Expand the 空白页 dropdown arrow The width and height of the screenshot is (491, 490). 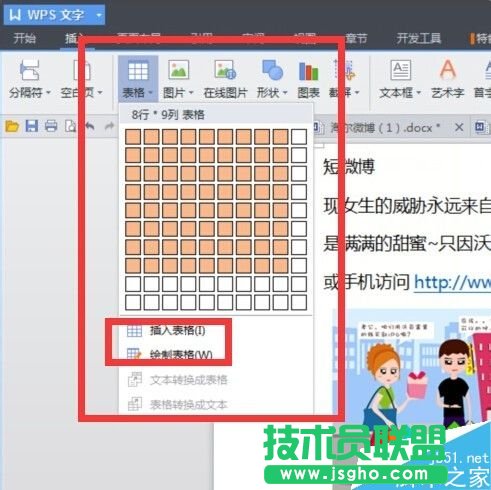tap(100, 92)
